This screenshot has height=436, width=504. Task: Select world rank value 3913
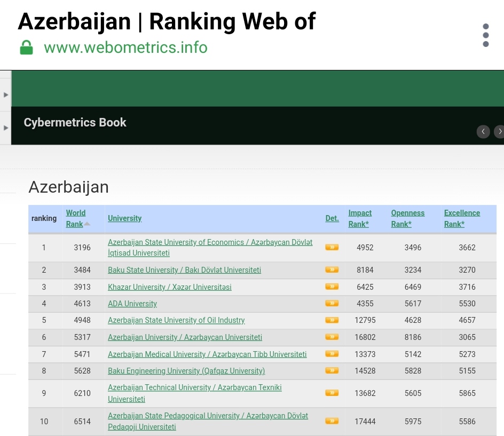click(x=82, y=287)
